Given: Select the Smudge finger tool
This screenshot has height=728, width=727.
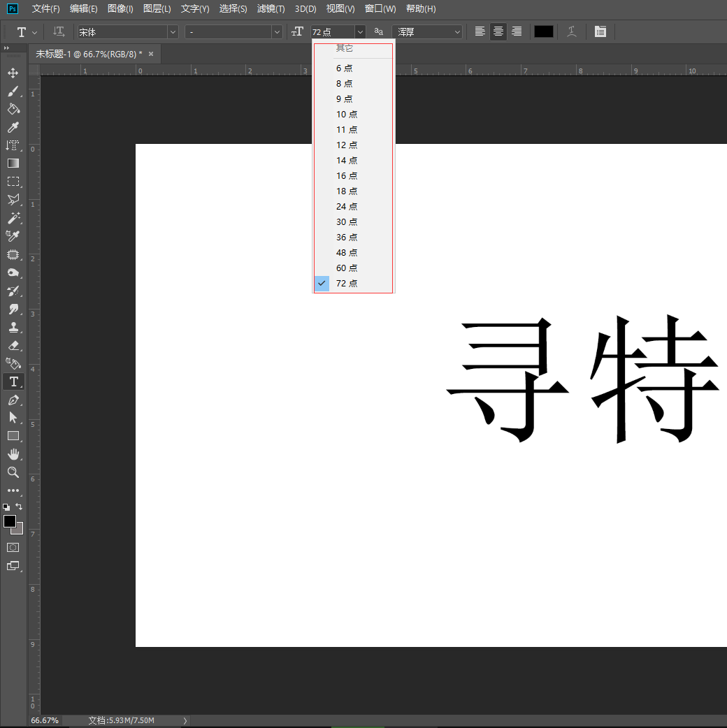Looking at the screenshot, I should tap(13, 310).
